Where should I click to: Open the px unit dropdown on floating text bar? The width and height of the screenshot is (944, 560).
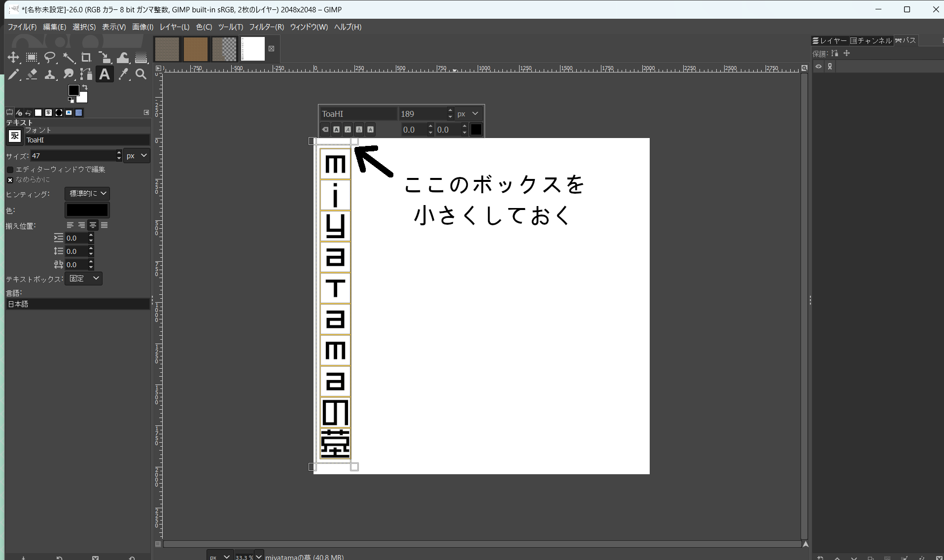tap(467, 113)
